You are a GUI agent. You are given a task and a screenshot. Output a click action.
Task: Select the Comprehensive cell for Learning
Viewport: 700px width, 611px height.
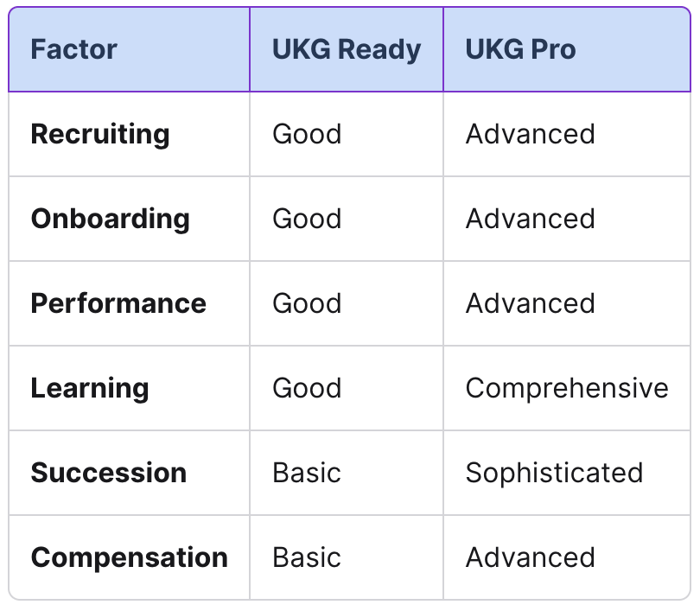tap(567, 388)
